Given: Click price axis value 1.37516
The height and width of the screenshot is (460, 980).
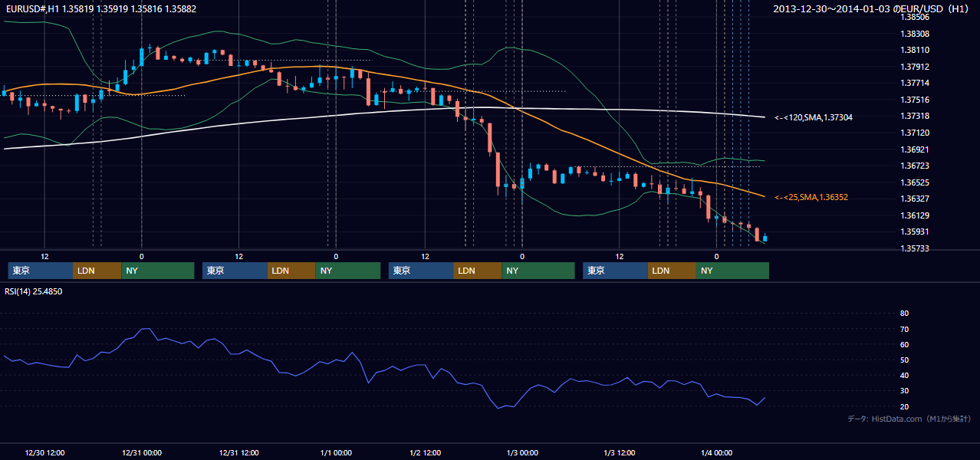Looking at the screenshot, I should pos(914,100).
